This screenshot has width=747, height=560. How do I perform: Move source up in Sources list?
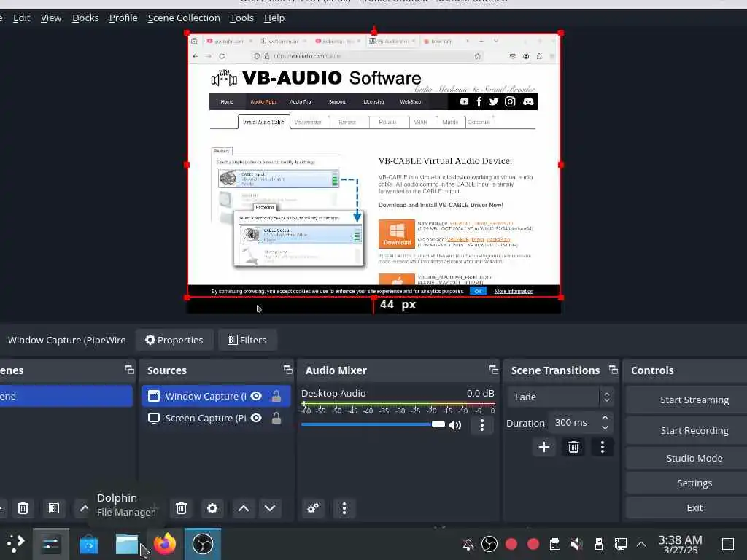[x=244, y=508]
